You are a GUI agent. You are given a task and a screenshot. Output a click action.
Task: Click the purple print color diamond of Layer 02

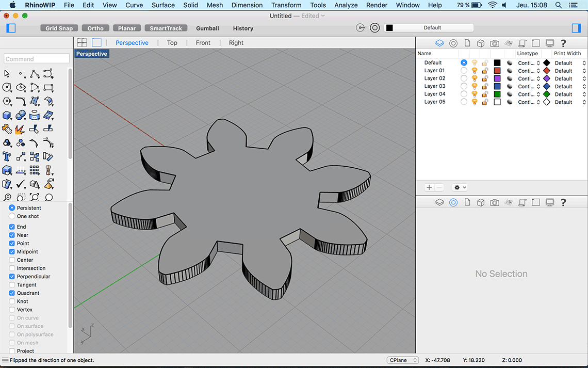pos(547,78)
